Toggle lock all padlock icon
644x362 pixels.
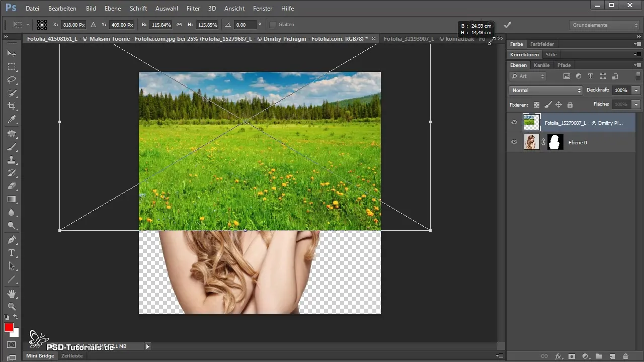point(570,105)
